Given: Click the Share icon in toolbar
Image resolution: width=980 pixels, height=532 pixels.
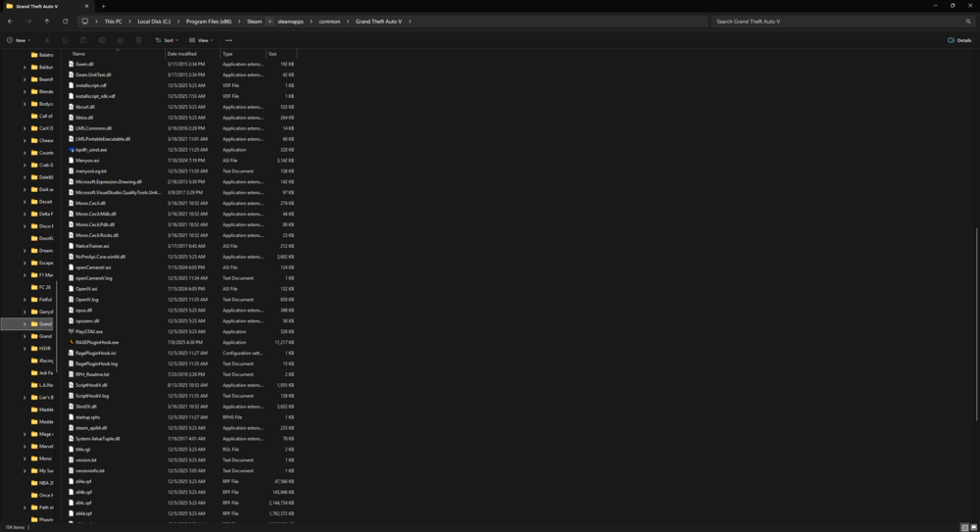Looking at the screenshot, I should (x=120, y=40).
